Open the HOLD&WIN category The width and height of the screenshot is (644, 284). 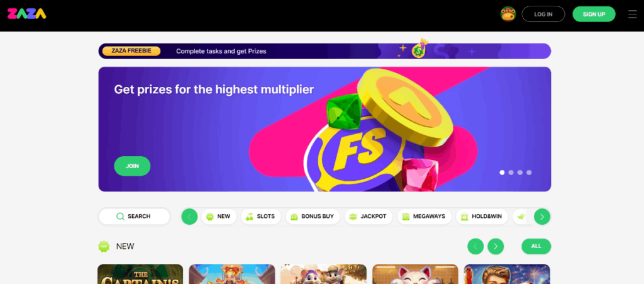[x=482, y=217]
